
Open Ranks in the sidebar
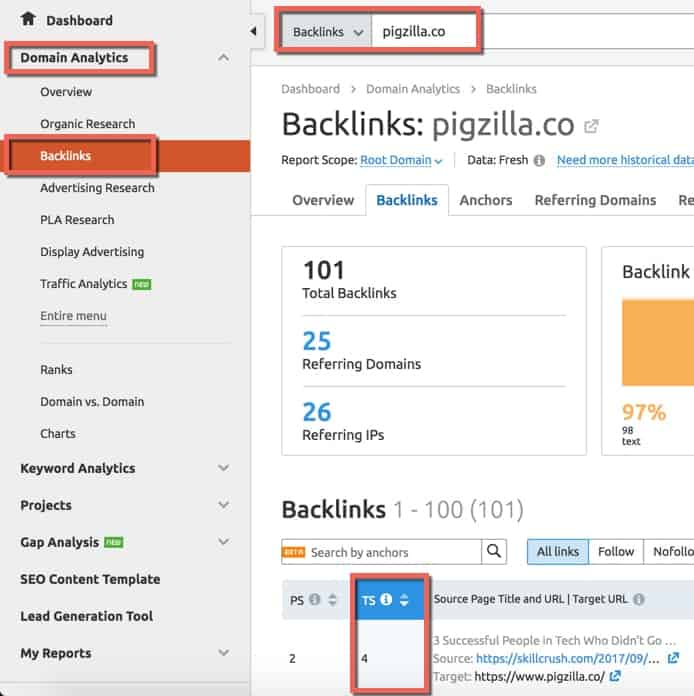[x=56, y=370]
